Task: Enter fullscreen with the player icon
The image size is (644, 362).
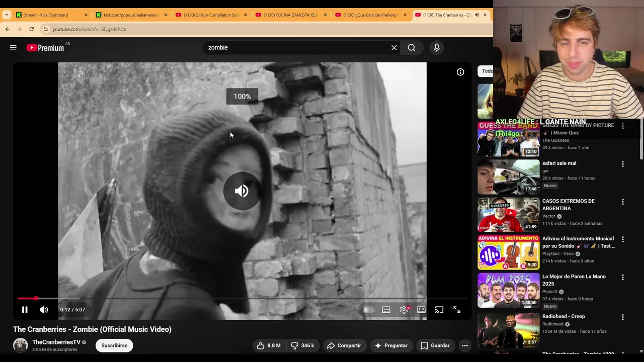Action: (x=457, y=310)
